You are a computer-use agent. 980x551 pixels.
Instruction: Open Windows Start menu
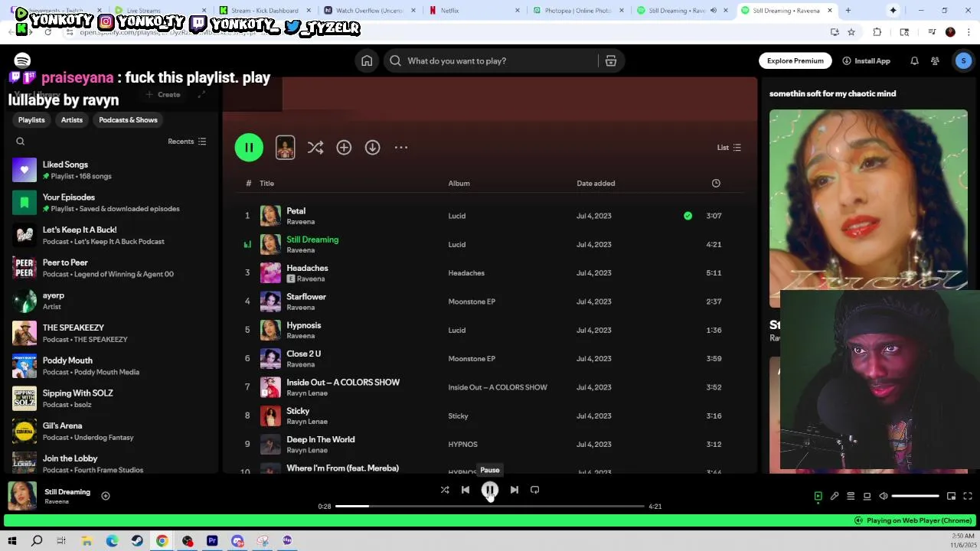pos(12,541)
